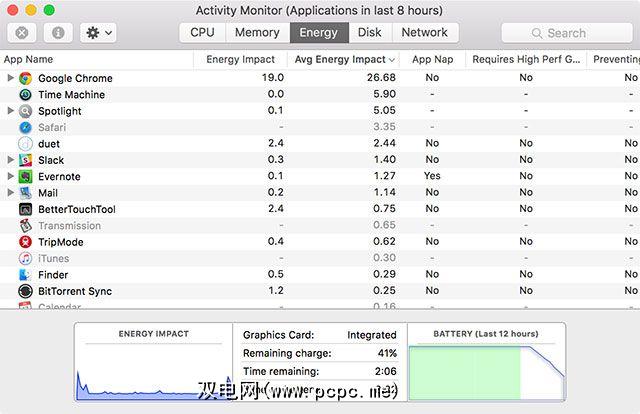640x414 pixels.
Task: Select the Energy tab
Action: pyautogui.click(x=319, y=33)
